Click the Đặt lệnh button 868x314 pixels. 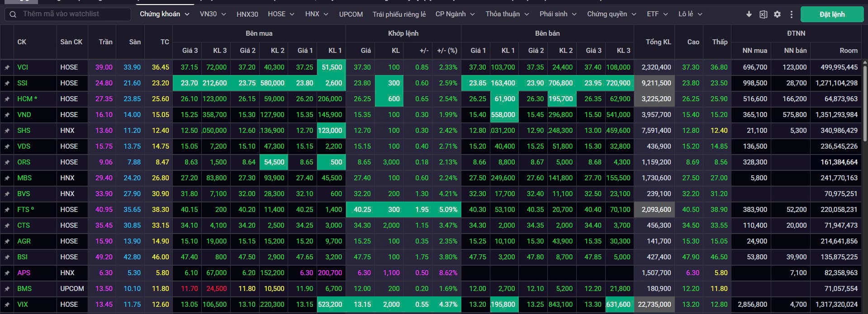point(832,14)
